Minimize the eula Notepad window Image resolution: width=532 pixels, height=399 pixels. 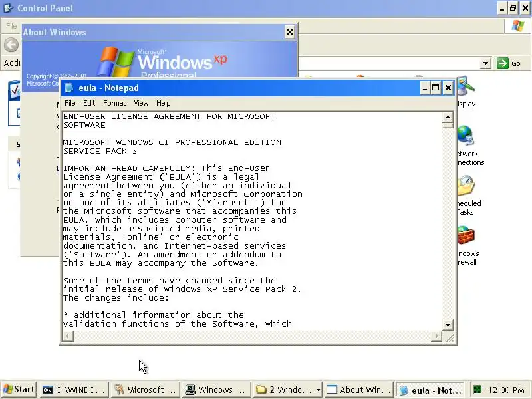(424, 88)
